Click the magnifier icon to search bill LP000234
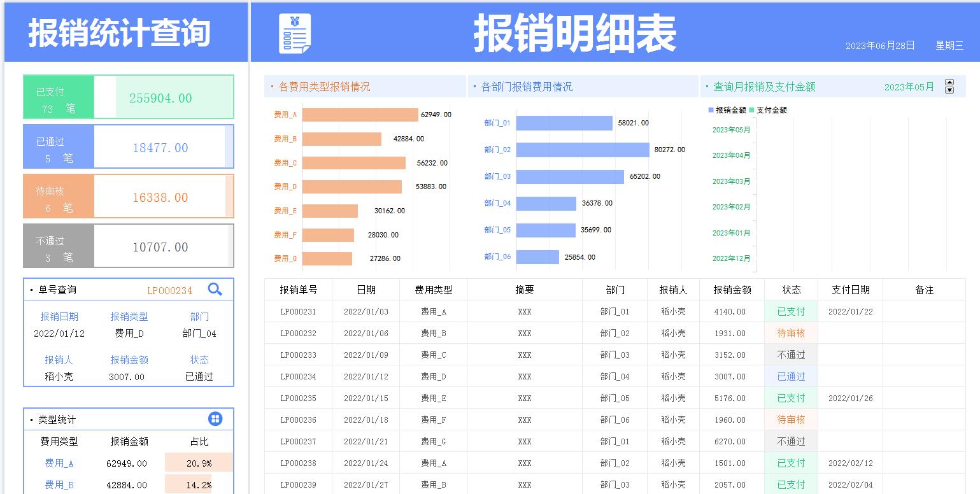This screenshot has height=494, width=980. point(215,290)
